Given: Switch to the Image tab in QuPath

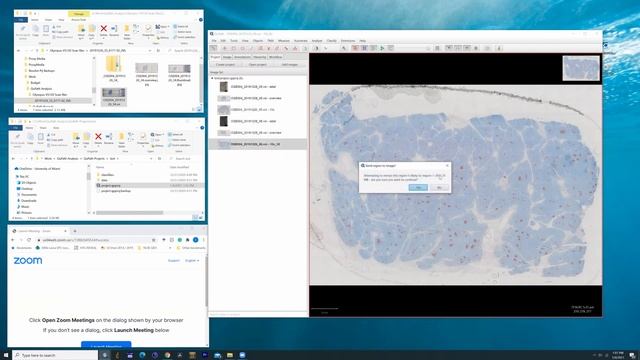Looking at the screenshot, I should pos(227,57).
